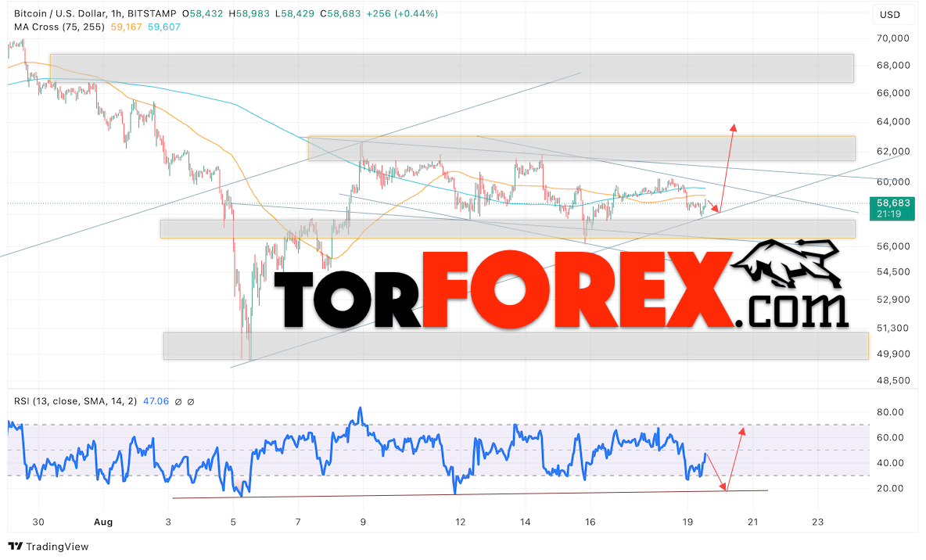Click the 19 label on the date axis

(x=687, y=522)
